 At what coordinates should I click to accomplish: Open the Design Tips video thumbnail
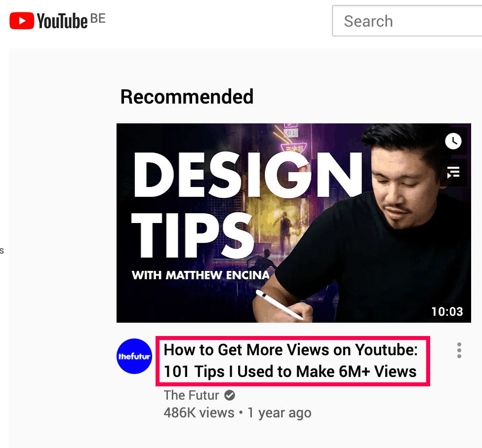pyautogui.click(x=293, y=223)
